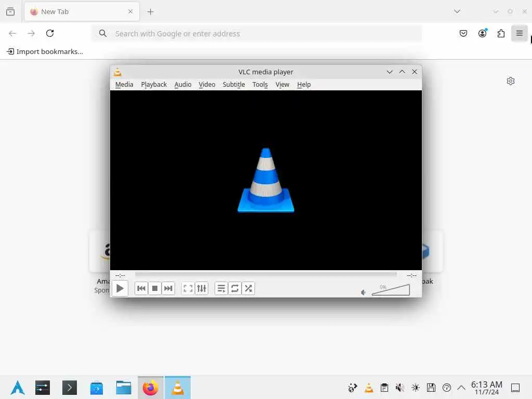532x399 pixels.
Task: Open Firefox recent browsing view icon
Action: click(x=10, y=11)
